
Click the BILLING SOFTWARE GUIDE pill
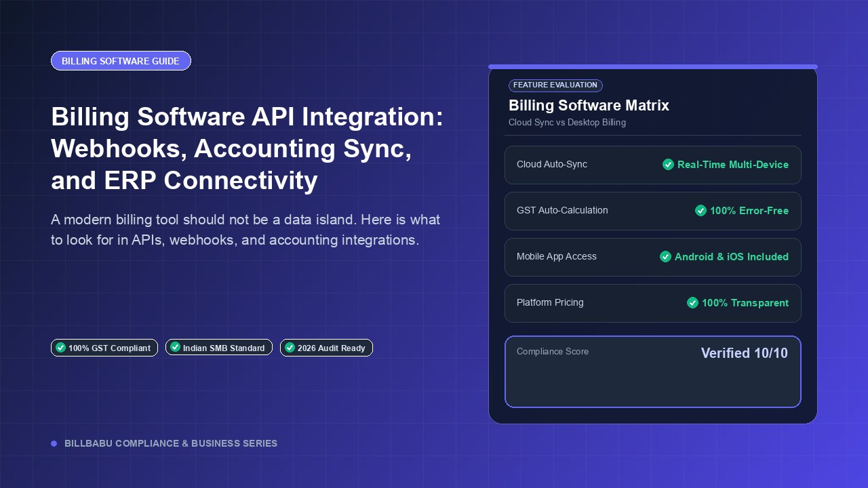pyautogui.click(x=121, y=61)
